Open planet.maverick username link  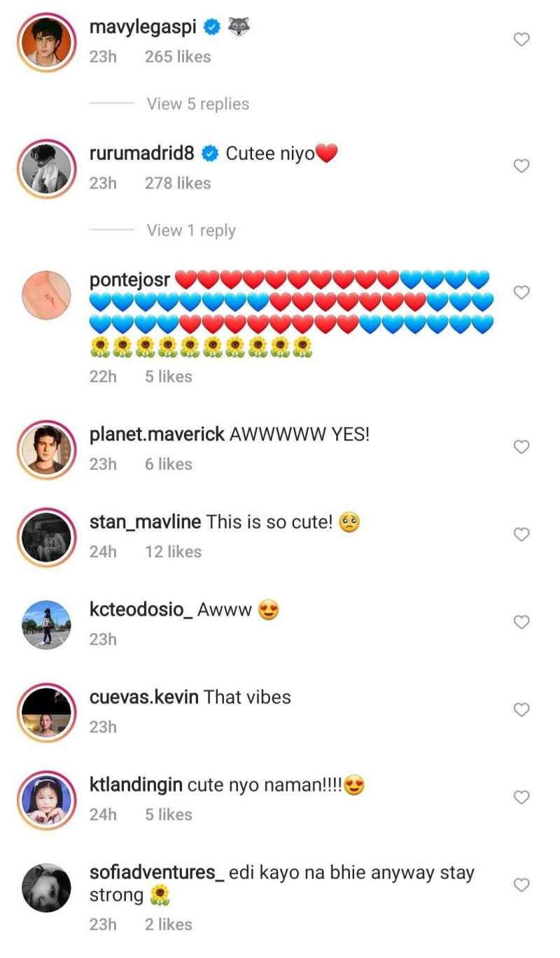[157, 434]
